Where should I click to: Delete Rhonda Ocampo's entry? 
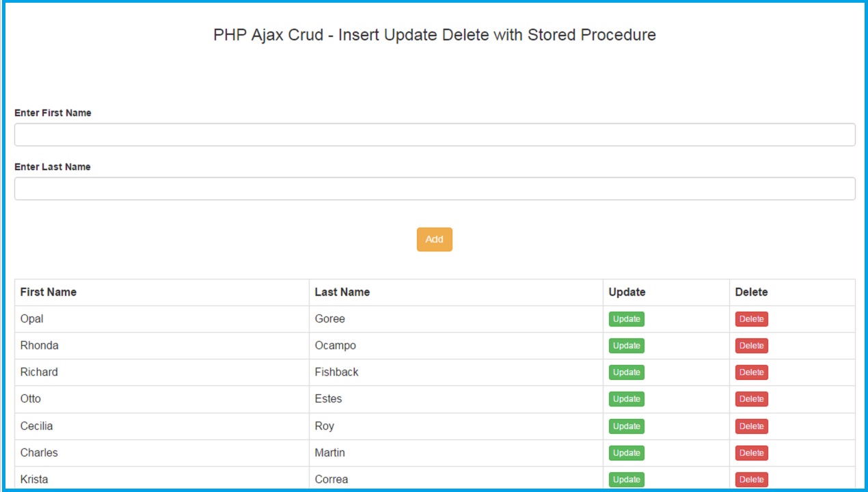[751, 345]
